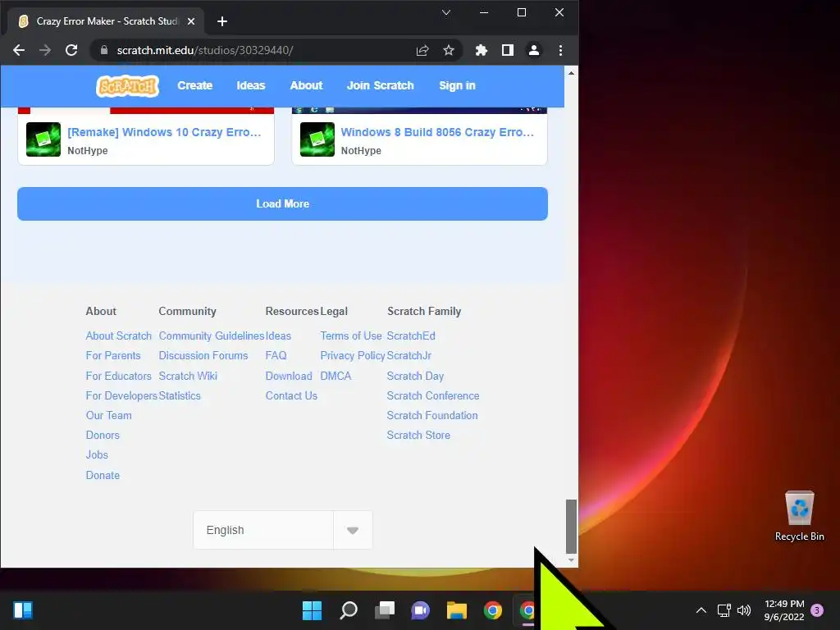
Task: Open File Explorer from the taskbar
Action: [457, 610]
